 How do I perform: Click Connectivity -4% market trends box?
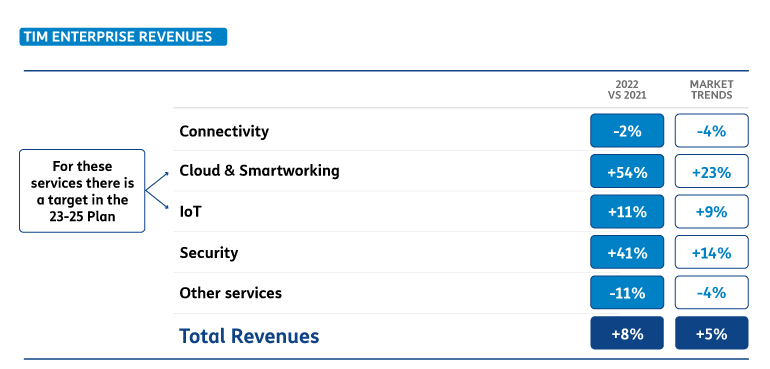pos(712,131)
